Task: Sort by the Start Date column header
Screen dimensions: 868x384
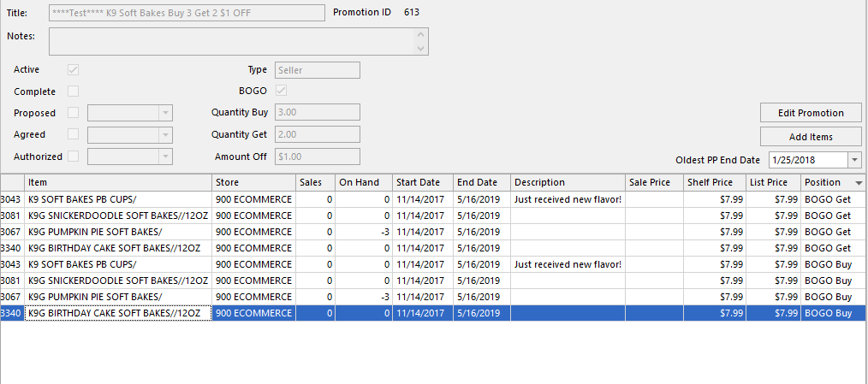Action: (x=424, y=182)
